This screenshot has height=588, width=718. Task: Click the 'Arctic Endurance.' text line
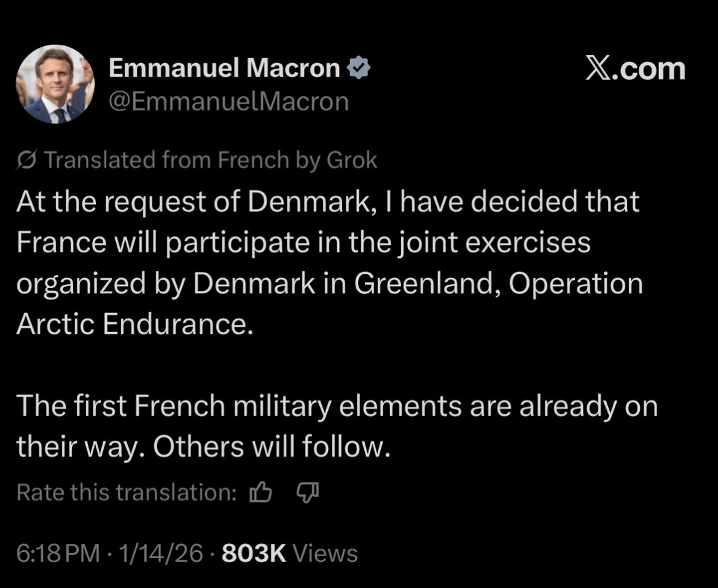pos(135,325)
